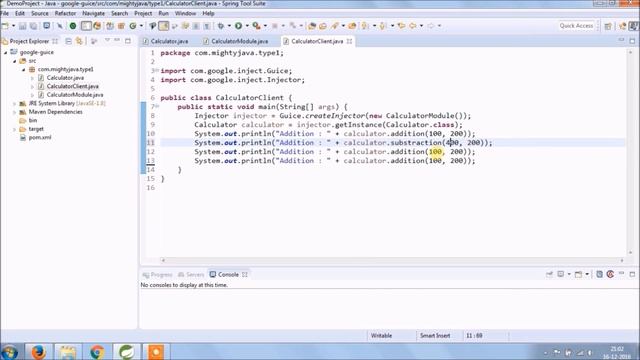Click the Save toolbar icon
This screenshot has height=360, width=640.
pos(22,26)
